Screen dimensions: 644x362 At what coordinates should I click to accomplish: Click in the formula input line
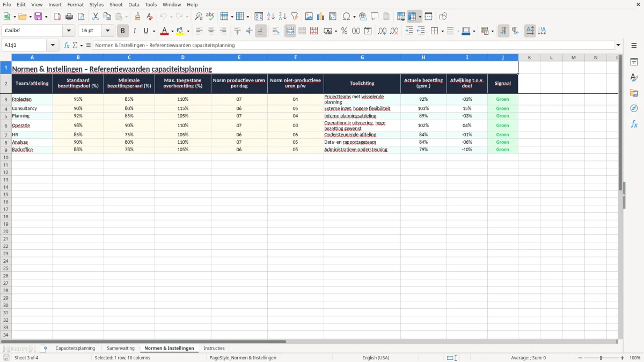(x=354, y=46)
